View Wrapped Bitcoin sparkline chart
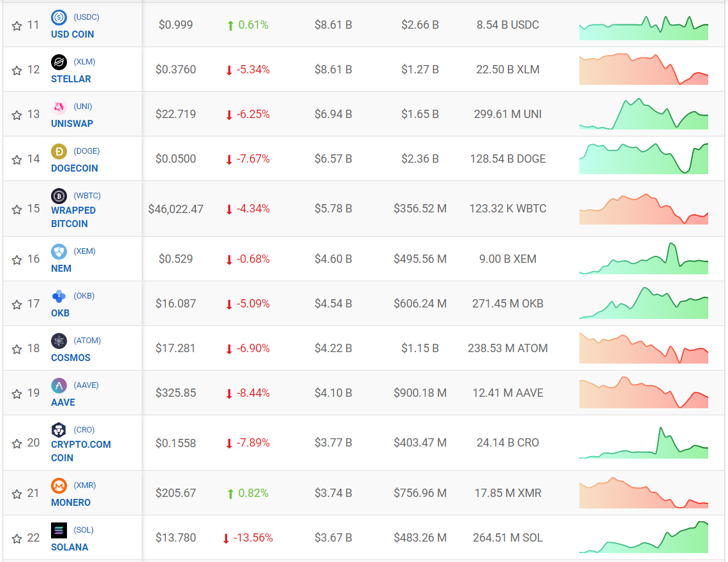 (644, 209)
